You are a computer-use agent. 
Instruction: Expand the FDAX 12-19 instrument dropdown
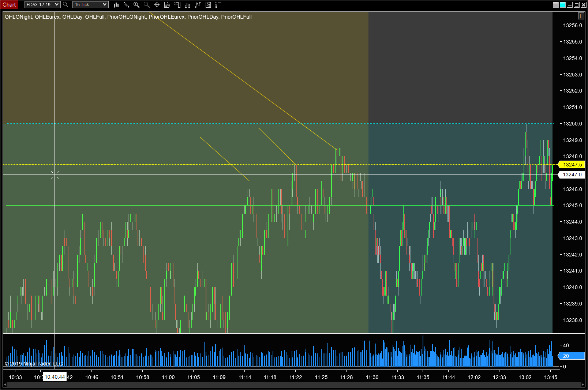pos(42,5)
